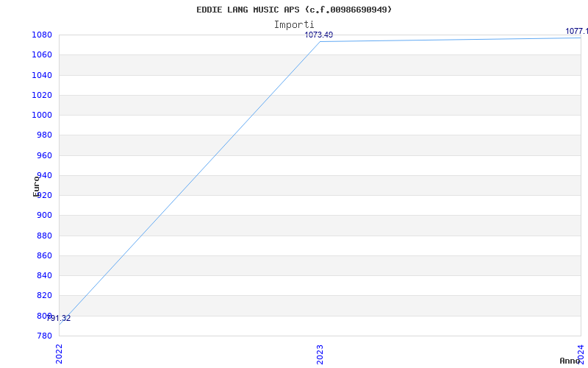
Task: Click the 1020 y-axis tick label
Action: tap(42, 95)
